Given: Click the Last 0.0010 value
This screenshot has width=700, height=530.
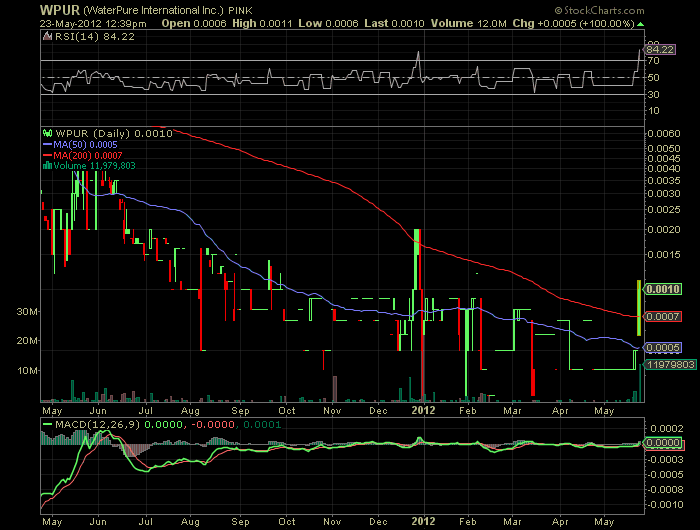Looking at the screenshot, I should (394, 24).
